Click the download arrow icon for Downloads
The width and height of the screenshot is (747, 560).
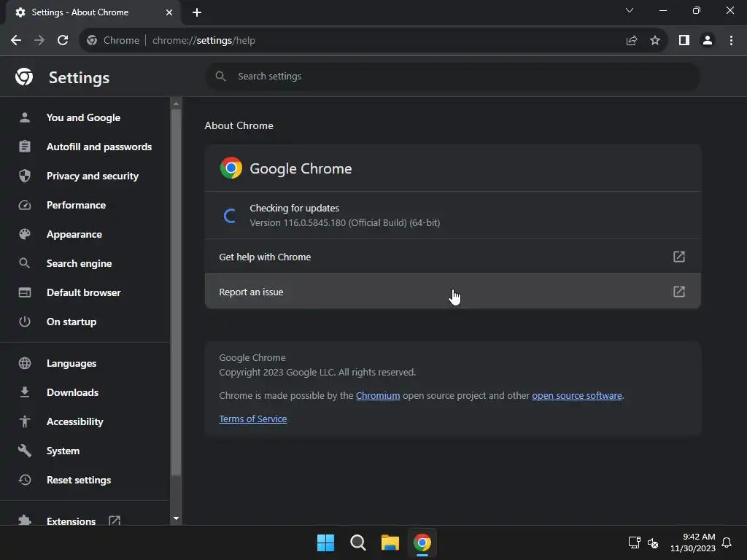(x=25, y=392)
